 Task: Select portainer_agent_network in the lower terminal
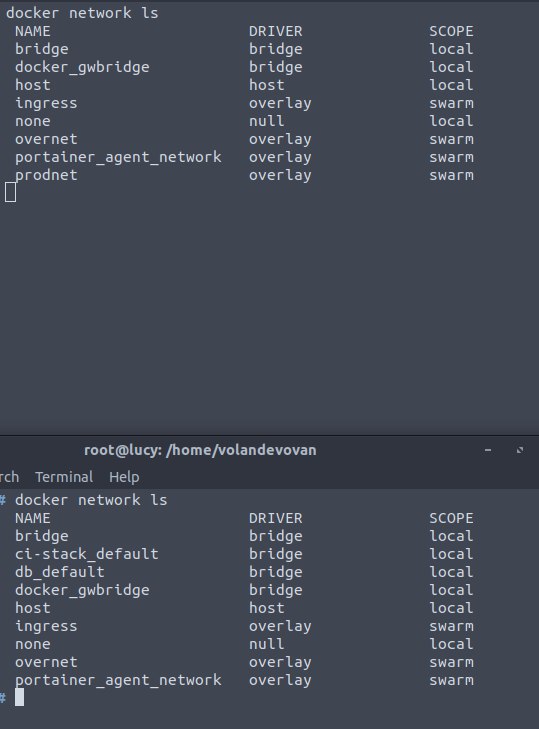point(118,680)
